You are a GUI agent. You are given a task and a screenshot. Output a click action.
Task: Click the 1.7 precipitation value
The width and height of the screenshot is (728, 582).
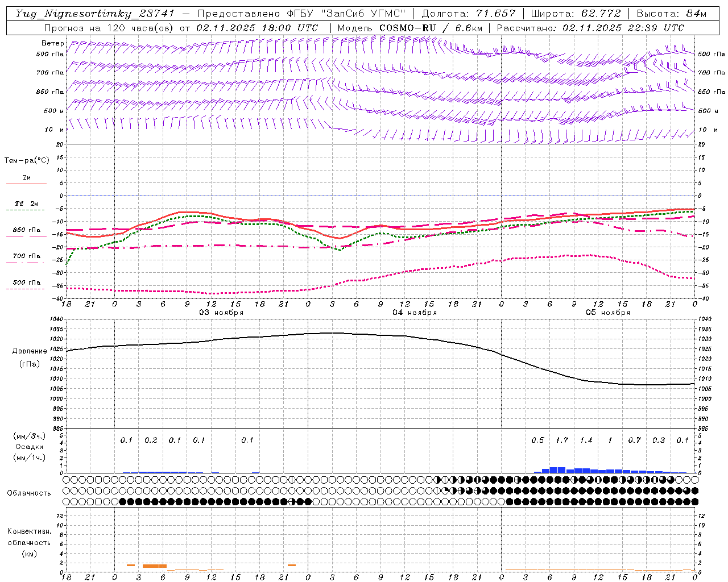click(562, 440)
